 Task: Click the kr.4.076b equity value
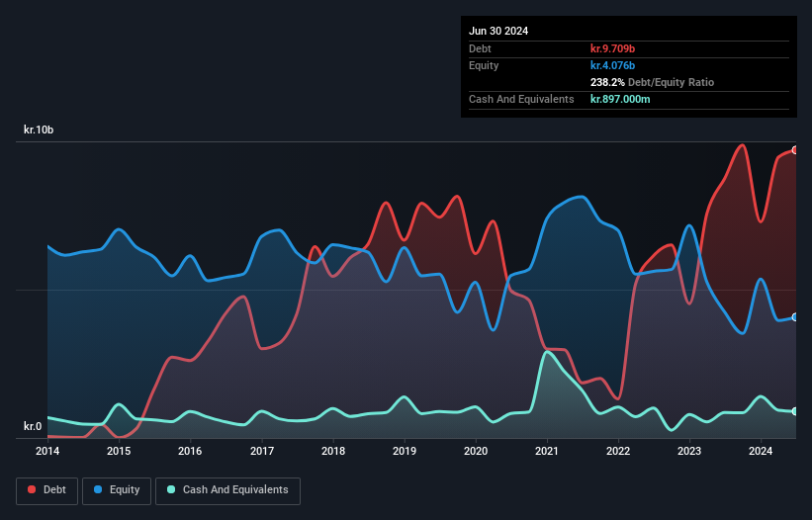pyautogui.click(x=612, y=65)
